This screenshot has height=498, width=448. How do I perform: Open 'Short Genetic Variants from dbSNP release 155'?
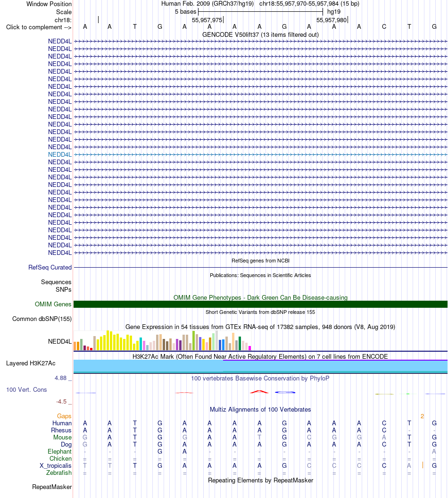[260, 312]
